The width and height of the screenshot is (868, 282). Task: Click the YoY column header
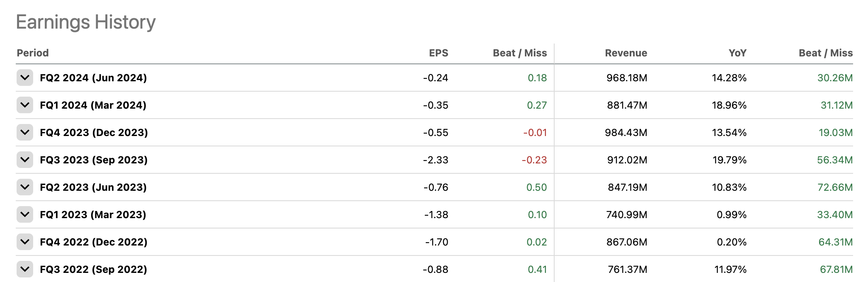point(737,53)
